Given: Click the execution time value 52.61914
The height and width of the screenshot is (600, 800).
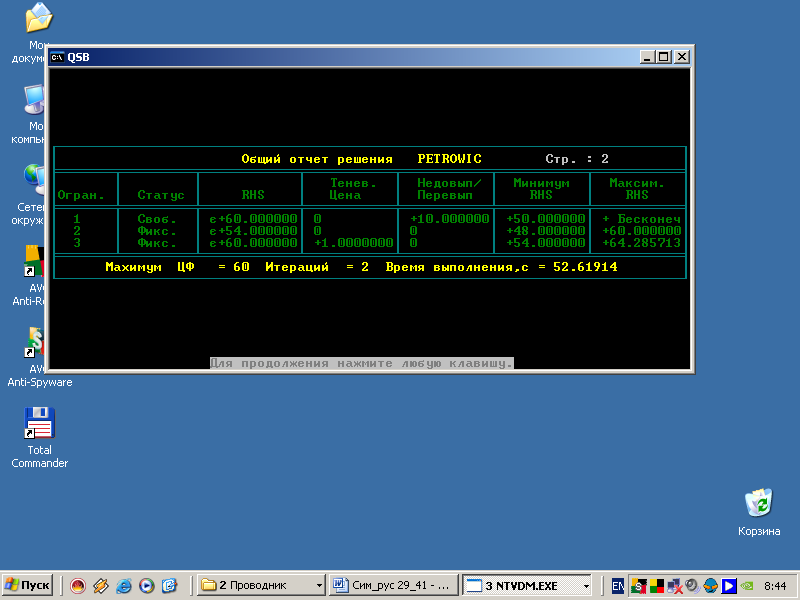Looking at the screenshot, I should coord(585,267).
